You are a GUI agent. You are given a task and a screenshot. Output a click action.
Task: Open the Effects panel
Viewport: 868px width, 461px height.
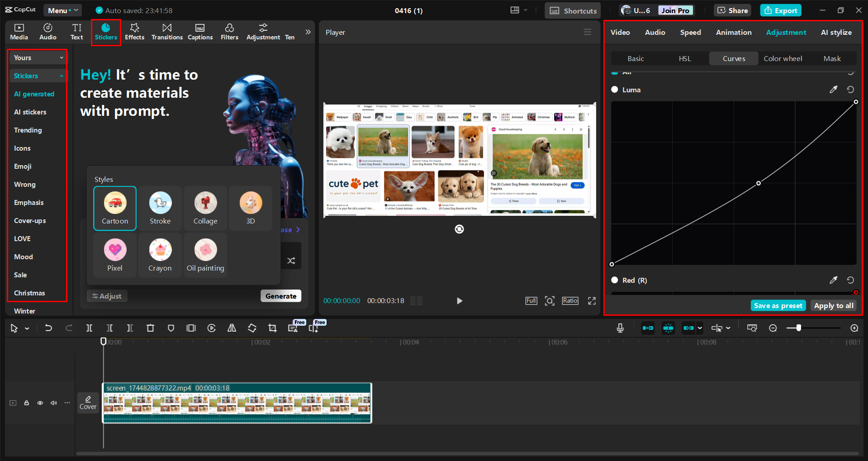point(134,32)
